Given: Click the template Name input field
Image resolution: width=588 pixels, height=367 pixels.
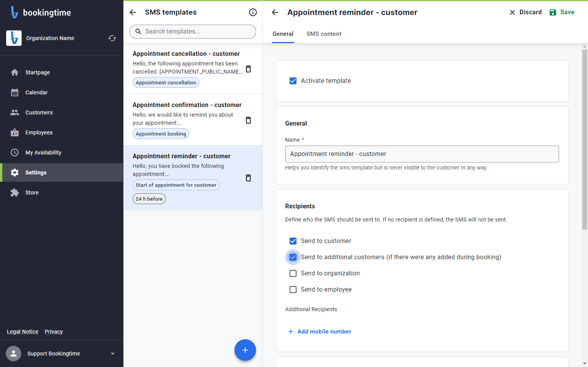Looking at the screenshot, I should [422, 154].
